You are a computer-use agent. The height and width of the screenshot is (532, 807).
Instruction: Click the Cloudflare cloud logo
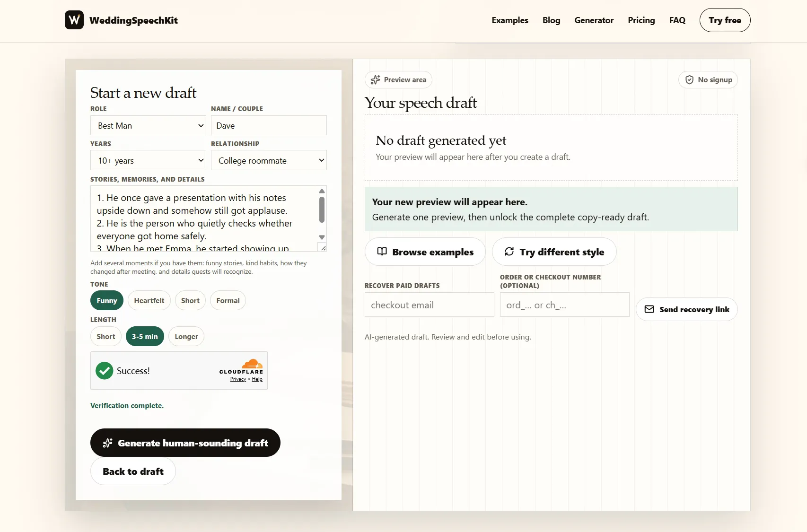(253, 364)
